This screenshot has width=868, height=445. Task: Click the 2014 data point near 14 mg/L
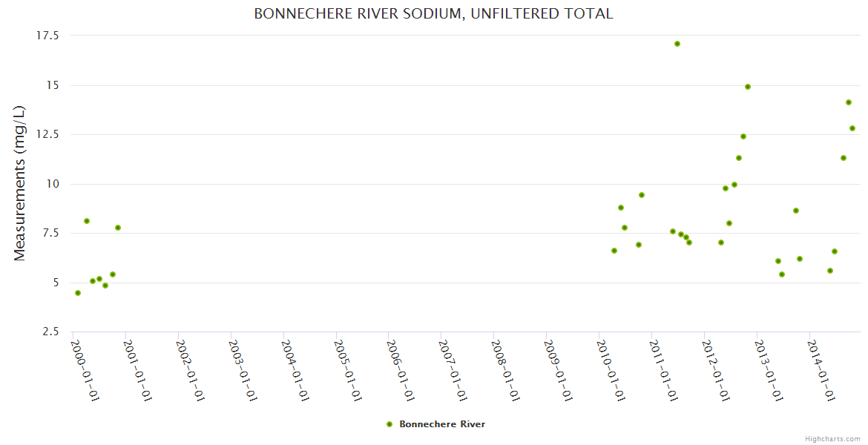pyautogui.click(x=849, y=102)
